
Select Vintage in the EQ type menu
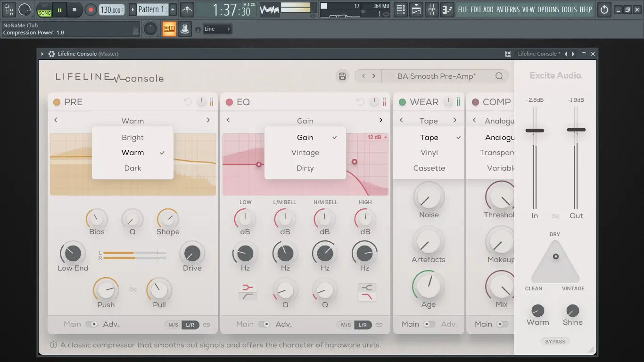point(305,153)
